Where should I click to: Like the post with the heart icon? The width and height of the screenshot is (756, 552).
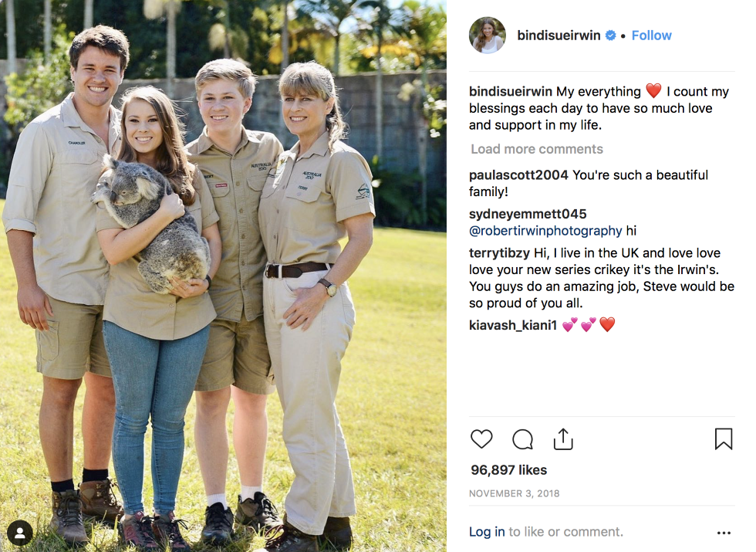tap(481, 439)
